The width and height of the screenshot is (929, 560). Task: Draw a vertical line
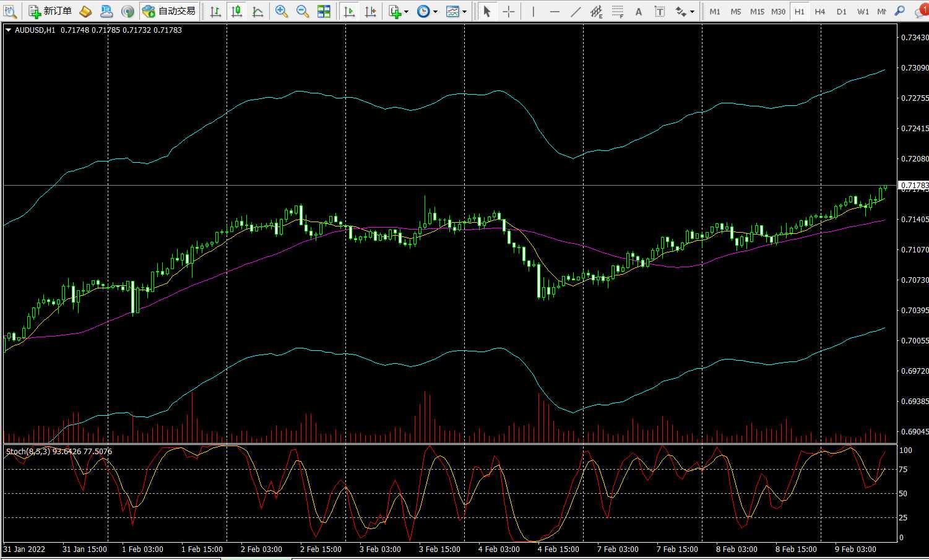pyautogui.click(x=533, y=11)
